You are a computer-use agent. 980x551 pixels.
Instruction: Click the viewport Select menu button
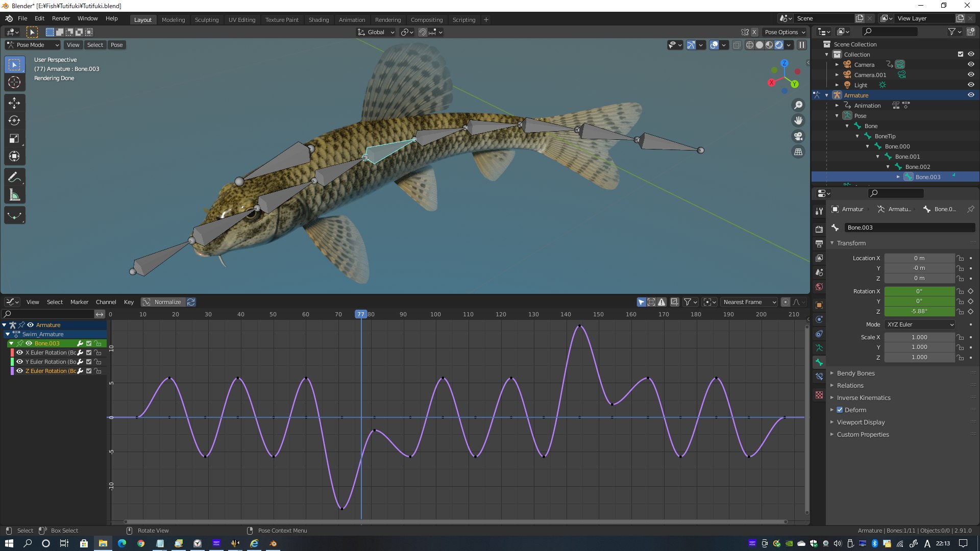[x=95, y=45]
